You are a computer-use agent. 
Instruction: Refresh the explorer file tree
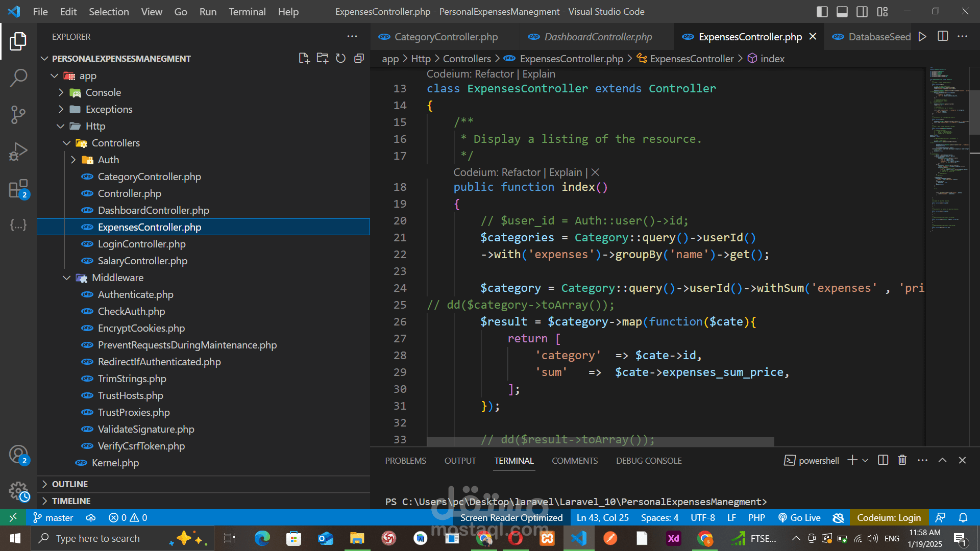point(340,59)
